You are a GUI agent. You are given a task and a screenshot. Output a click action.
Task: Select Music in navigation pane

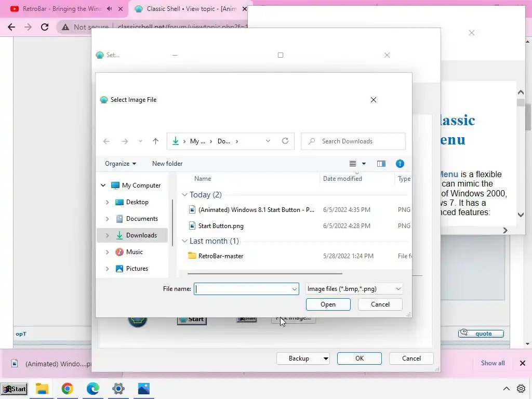pos(129,252)
